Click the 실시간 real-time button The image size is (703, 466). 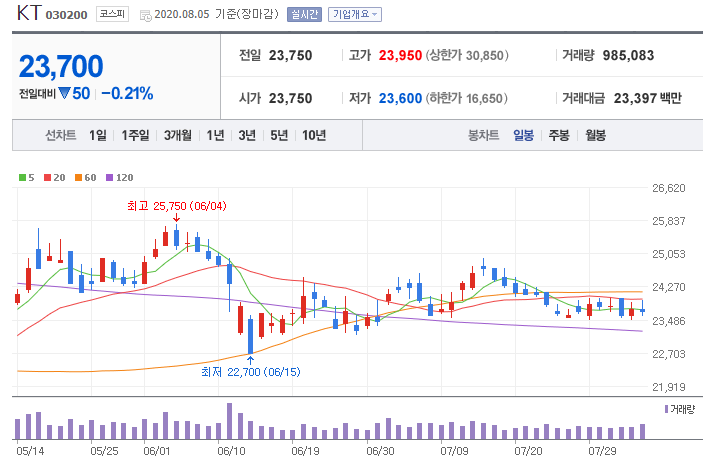304,14
